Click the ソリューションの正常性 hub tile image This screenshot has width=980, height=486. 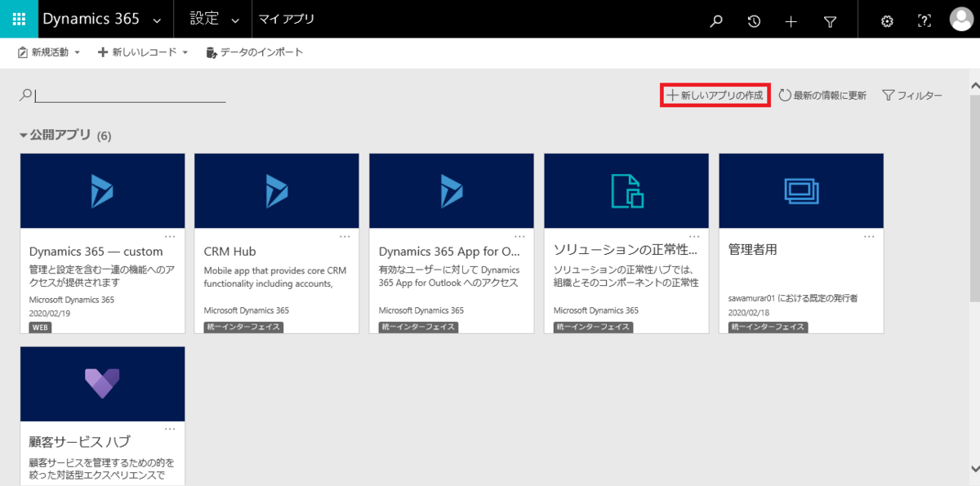tap(626, 190)
